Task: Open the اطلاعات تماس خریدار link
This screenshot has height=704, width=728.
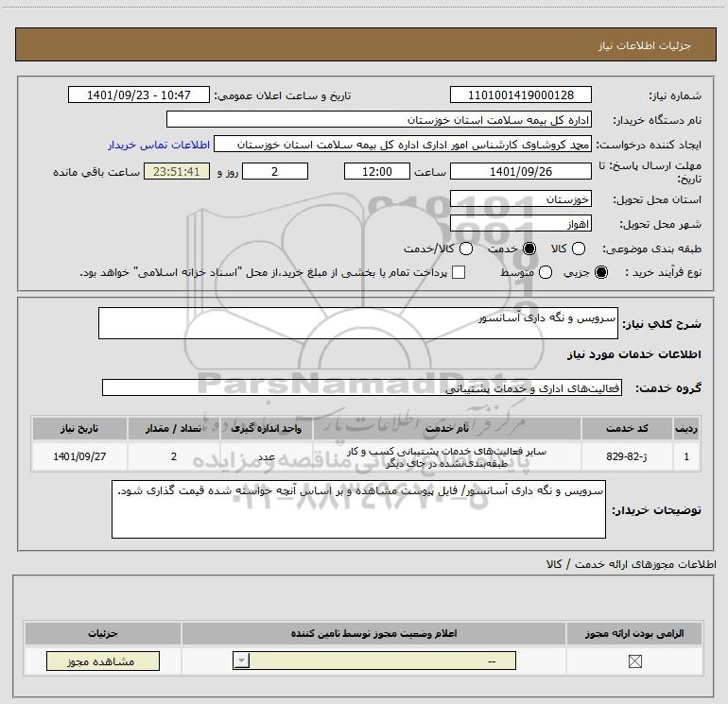Action: [x=159, y=145]
